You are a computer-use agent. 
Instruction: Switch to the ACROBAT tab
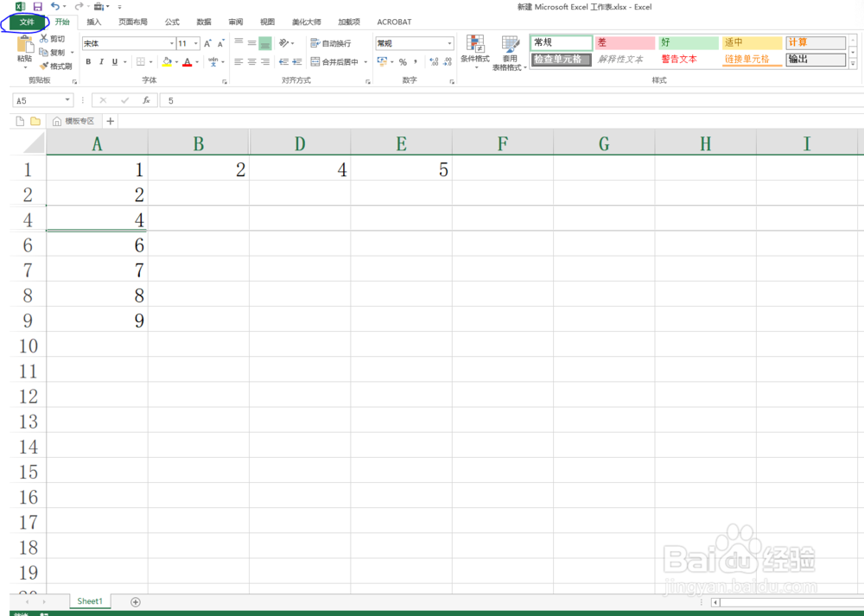click(394, 22)
